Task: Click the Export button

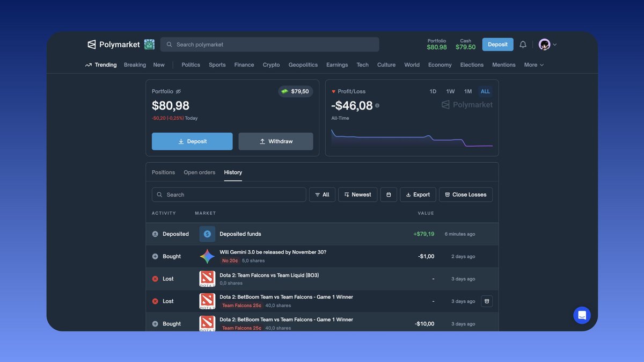Action: coord(418,194)
